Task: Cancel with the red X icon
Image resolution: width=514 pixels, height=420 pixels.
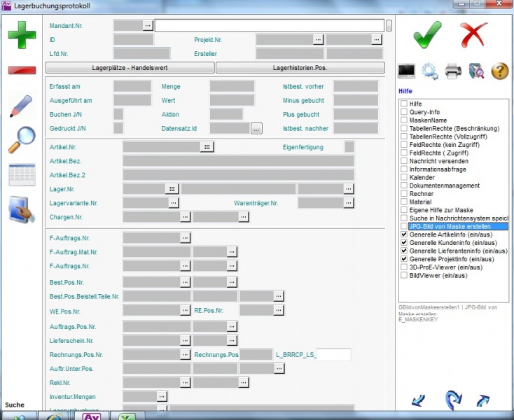Action: click(473, 34)
